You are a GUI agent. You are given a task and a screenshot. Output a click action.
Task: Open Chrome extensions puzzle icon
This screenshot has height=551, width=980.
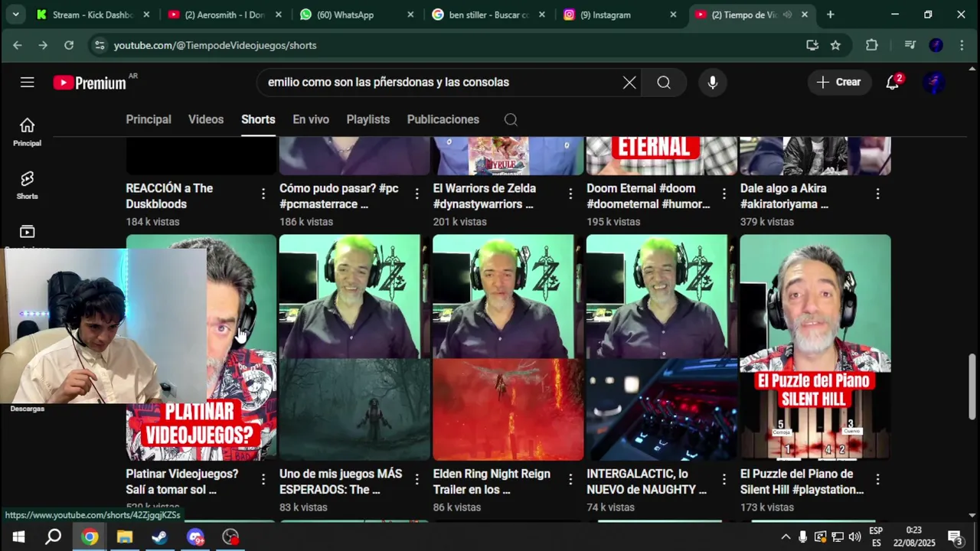tap(871, 45)
